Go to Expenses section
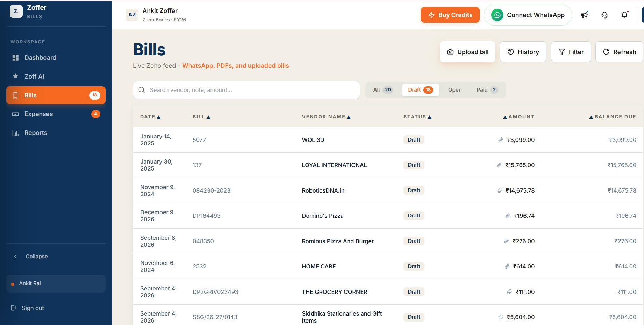644x325 pixels. (56, 114)
